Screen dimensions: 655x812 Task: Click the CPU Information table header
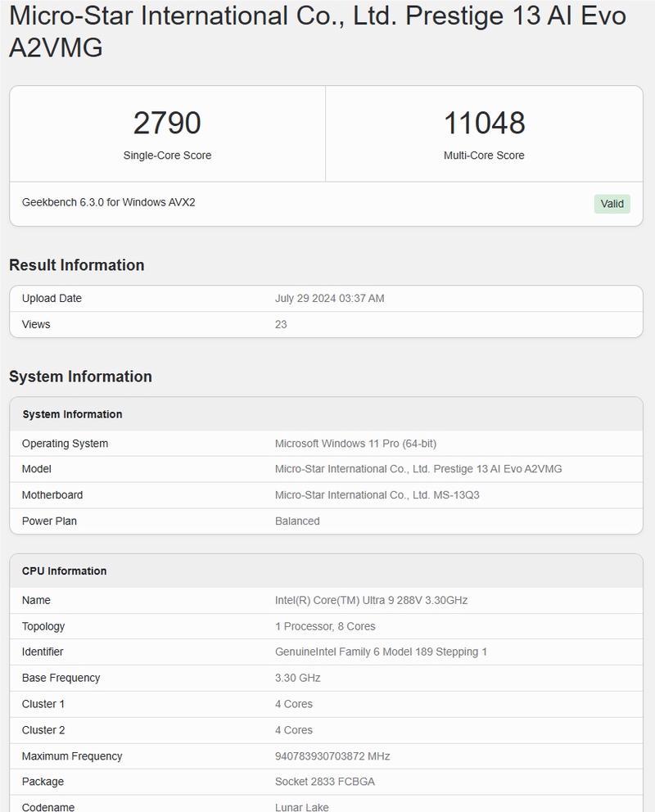[x=326, y=571]
